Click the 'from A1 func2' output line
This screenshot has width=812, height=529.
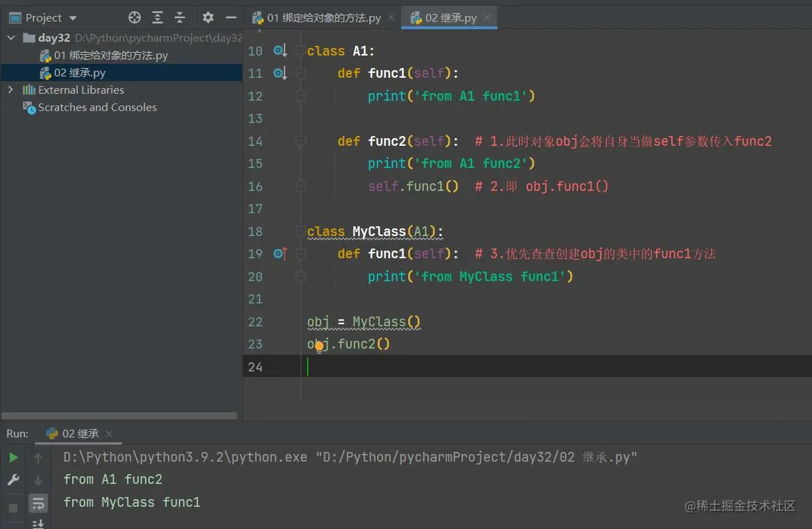[113, 479]
